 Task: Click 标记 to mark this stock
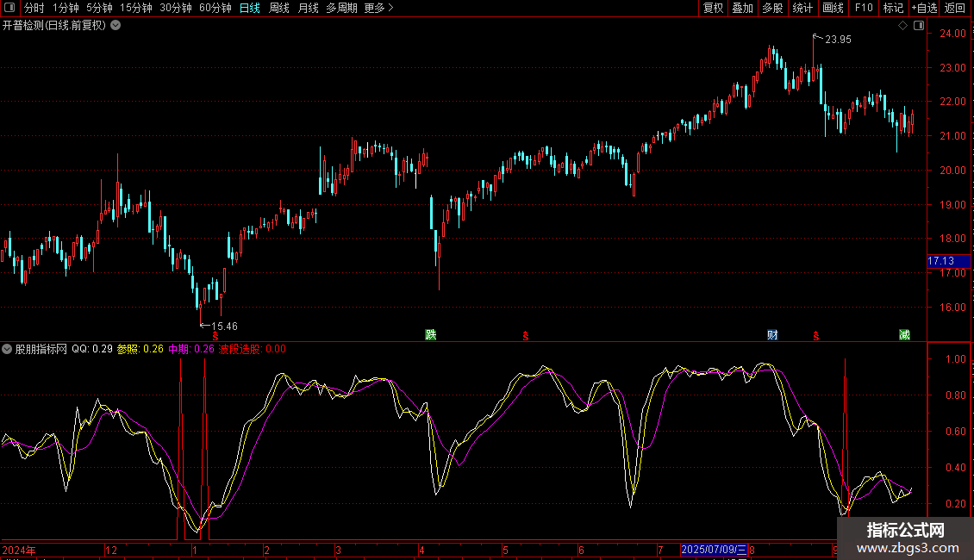(893, 8)
